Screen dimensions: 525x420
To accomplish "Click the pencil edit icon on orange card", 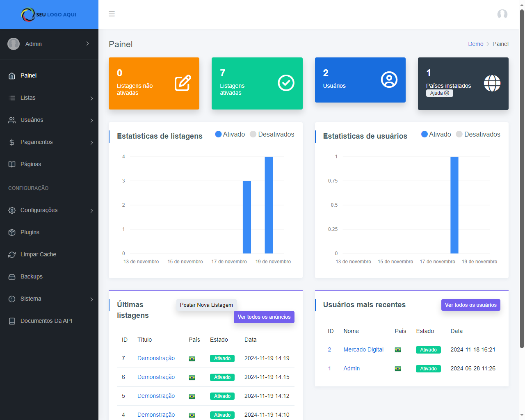I will tap(183, 83).
